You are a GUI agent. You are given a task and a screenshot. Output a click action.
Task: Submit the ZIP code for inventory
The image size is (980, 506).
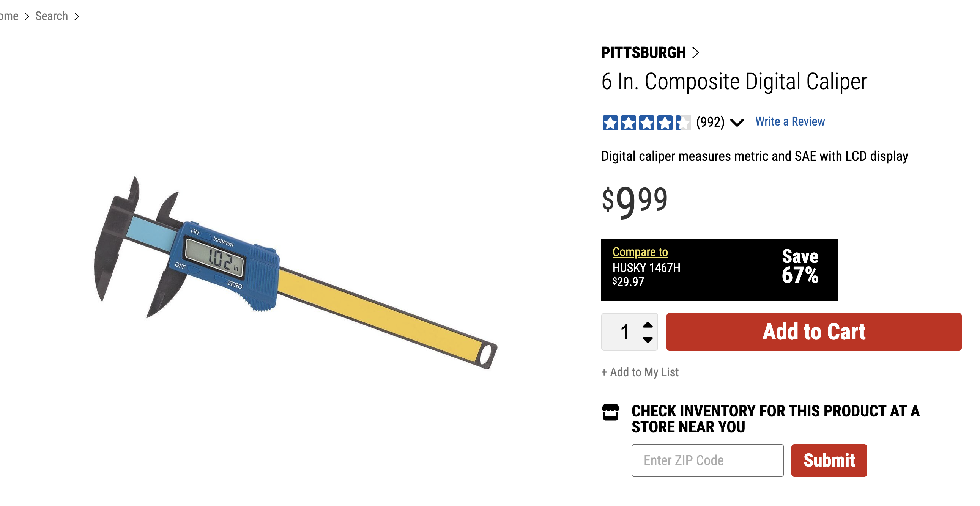(x=829, y=460)
